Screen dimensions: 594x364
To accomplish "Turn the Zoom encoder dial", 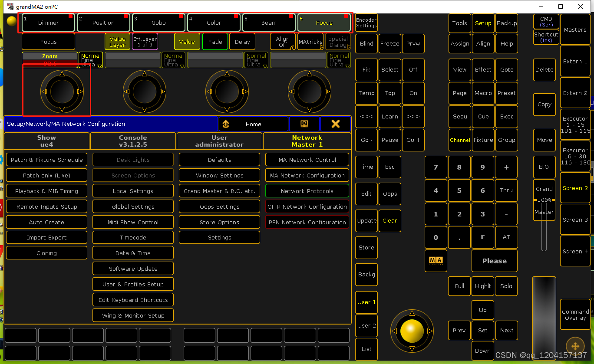I will (x=62, y=92).
